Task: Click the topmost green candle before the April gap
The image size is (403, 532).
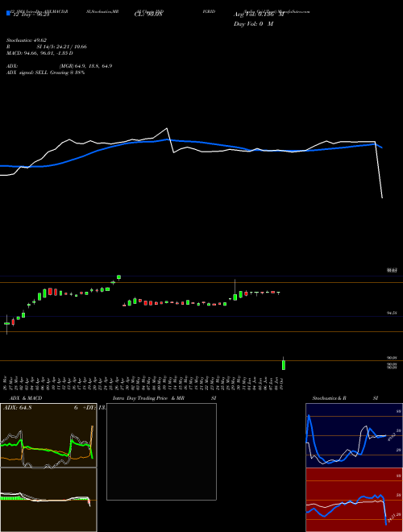Action: coord(118,277)
